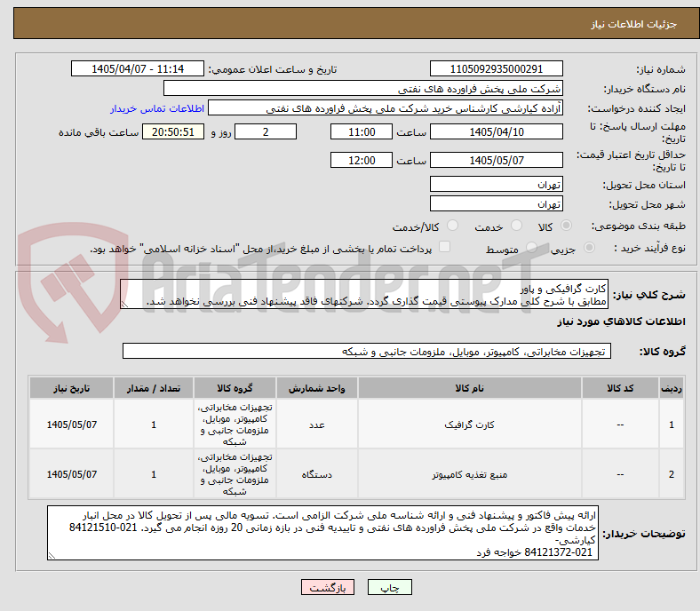This screenshot has height=611, width=700.
Task: Click the delivery province field تهران
Action: 496,184
